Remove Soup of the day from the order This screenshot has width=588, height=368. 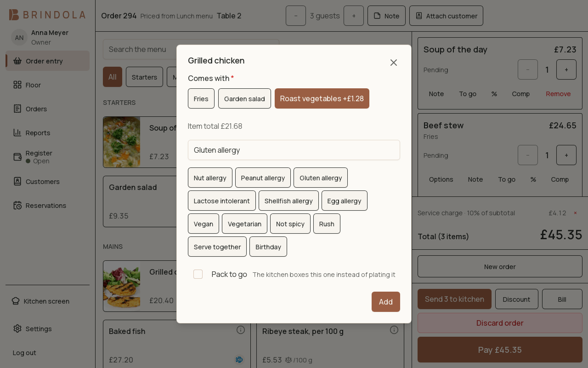(x=558, y=94)
